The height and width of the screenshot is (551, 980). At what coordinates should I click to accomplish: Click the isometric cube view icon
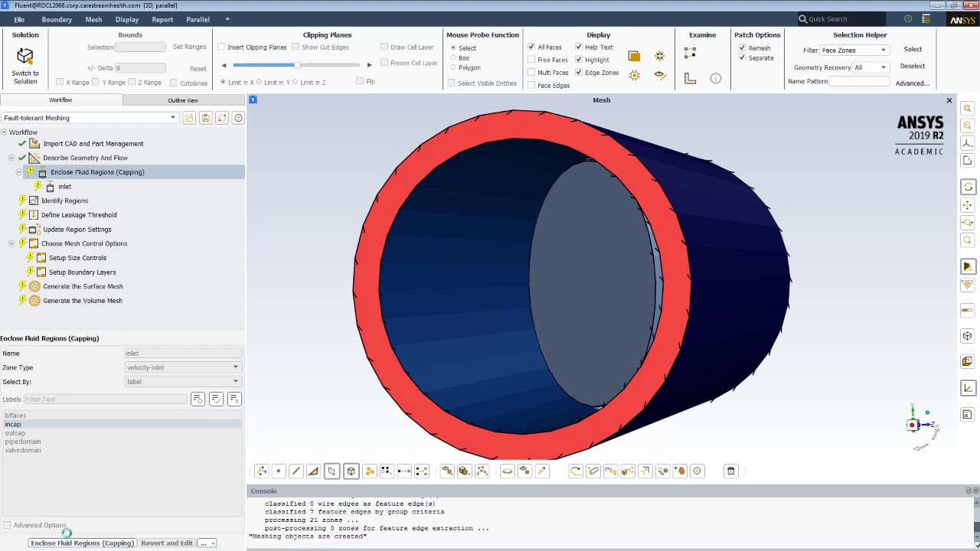968,336
